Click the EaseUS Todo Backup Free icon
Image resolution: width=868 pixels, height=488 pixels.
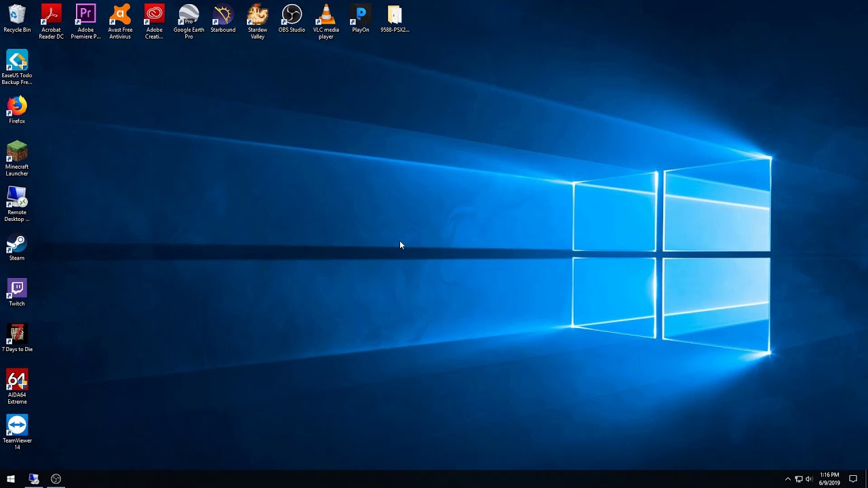click(17, 67)
